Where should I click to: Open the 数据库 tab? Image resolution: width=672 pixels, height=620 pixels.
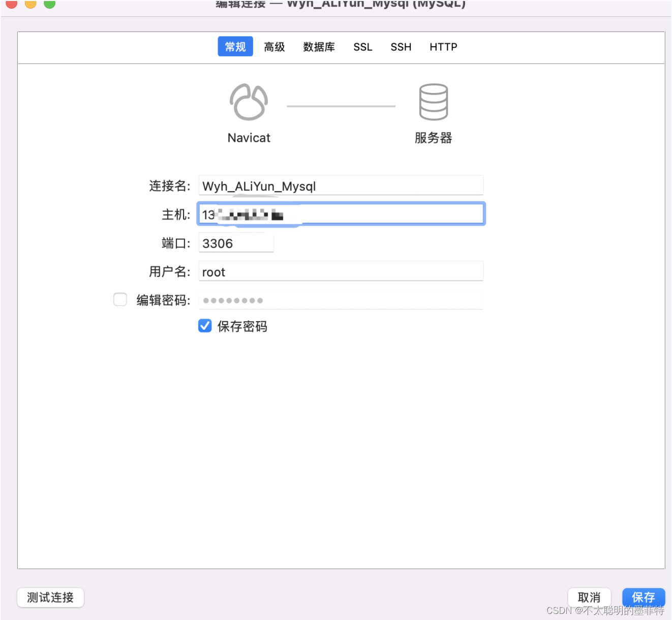319,47
